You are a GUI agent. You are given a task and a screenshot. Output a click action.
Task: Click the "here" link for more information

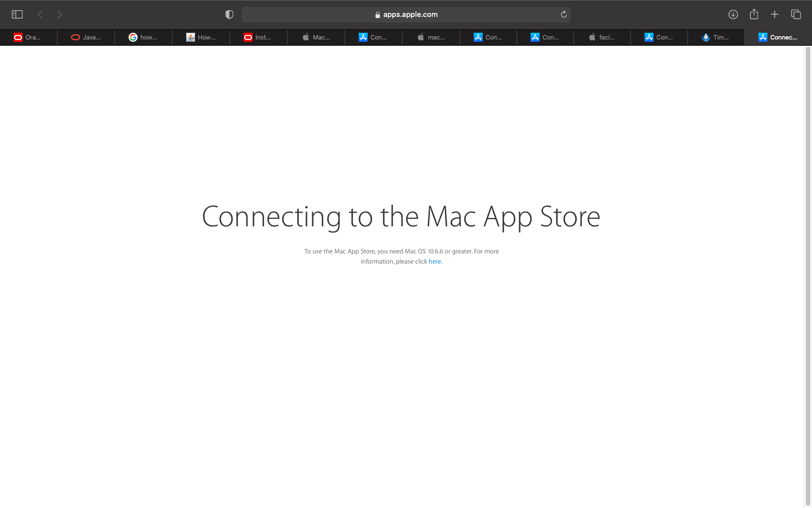(x=435, y=261)
